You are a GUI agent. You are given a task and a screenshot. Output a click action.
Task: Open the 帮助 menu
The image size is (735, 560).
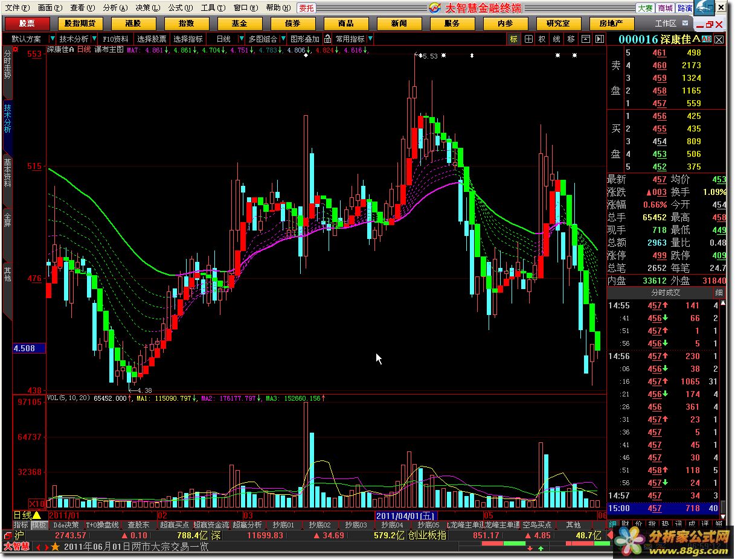tap(277, 7)
